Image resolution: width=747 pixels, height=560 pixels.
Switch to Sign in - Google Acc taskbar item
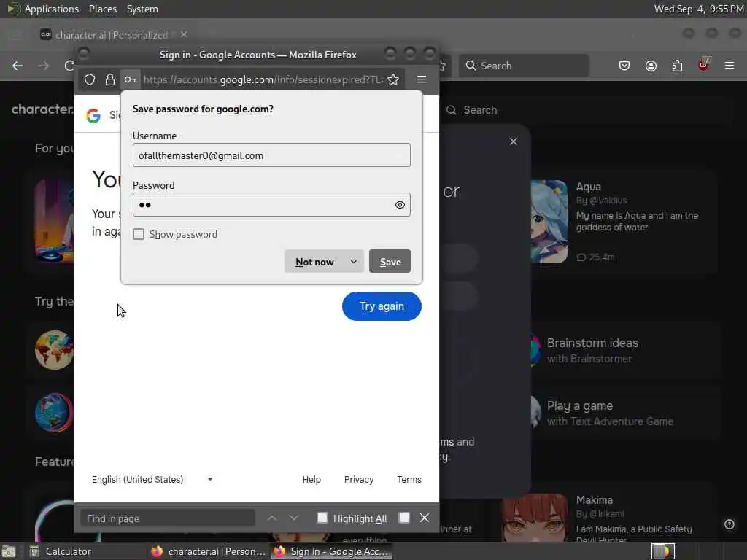(x=332, y=551)
